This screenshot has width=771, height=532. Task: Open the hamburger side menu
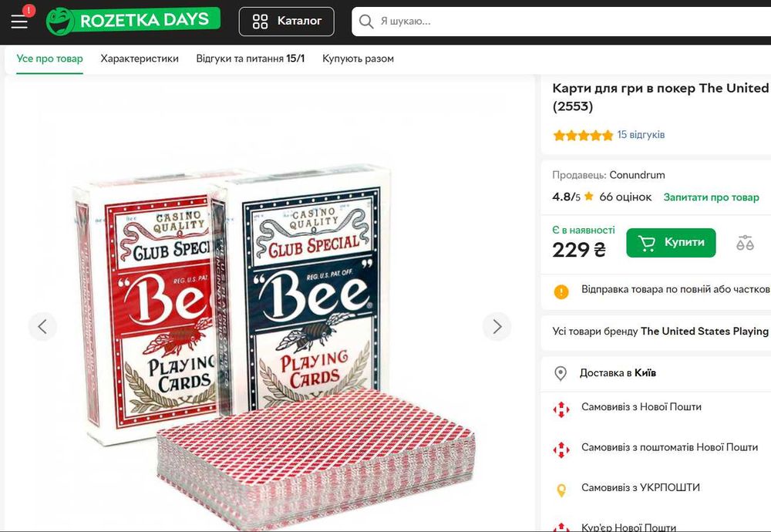19,22
